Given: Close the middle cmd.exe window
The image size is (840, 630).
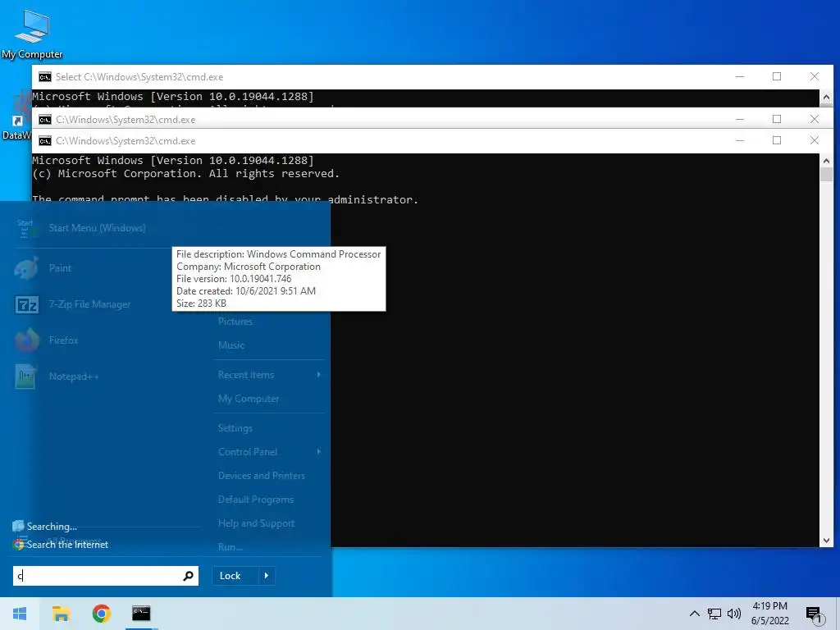Looking at the screenshot, I should (815, 119).
